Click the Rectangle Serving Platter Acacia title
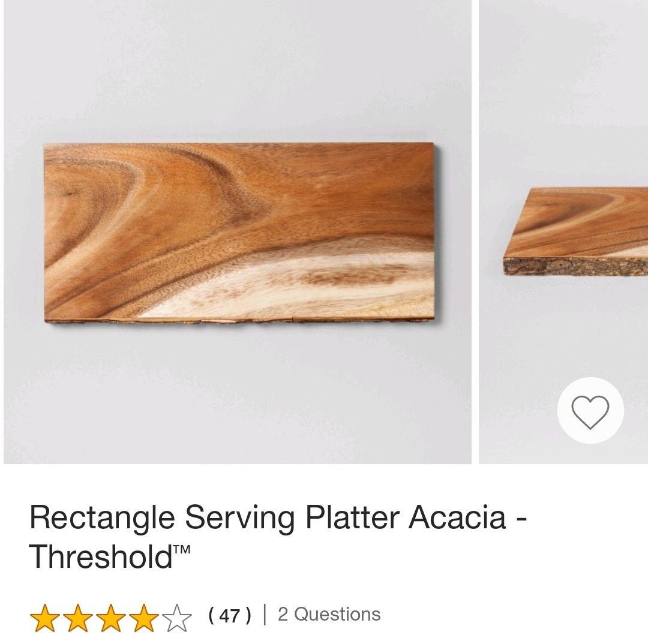 pos(278,517)
